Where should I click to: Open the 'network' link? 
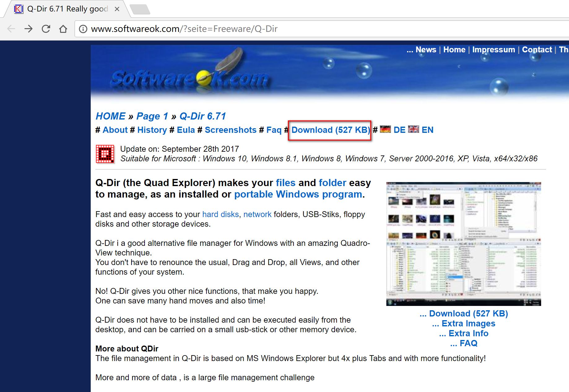pyautogui.click(x=257, y=214)
